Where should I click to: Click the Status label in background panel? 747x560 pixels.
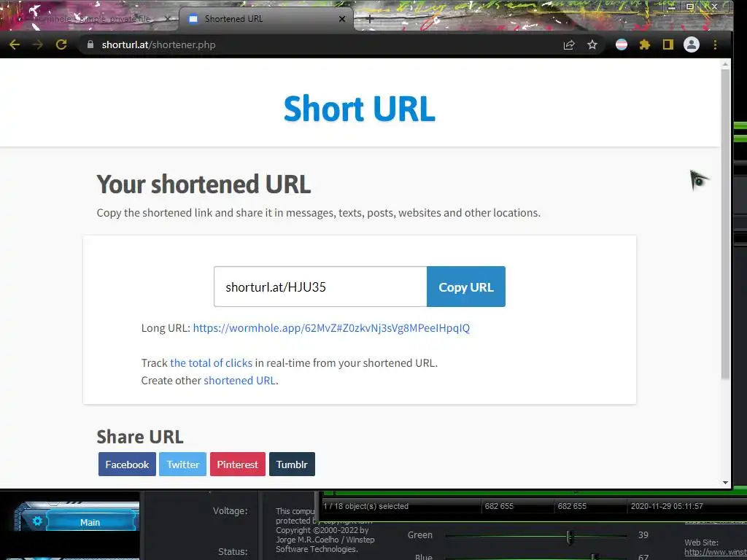tap(233, 551)
